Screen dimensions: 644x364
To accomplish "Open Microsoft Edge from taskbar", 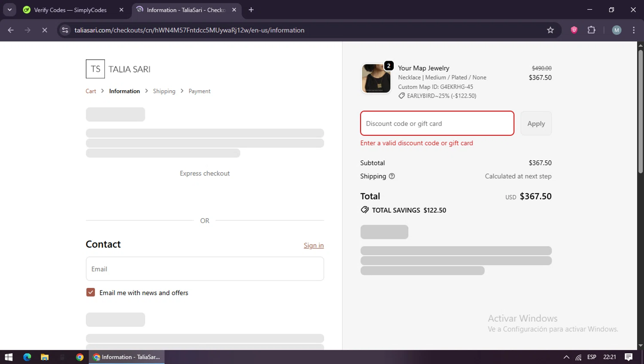I will (27, 357).
